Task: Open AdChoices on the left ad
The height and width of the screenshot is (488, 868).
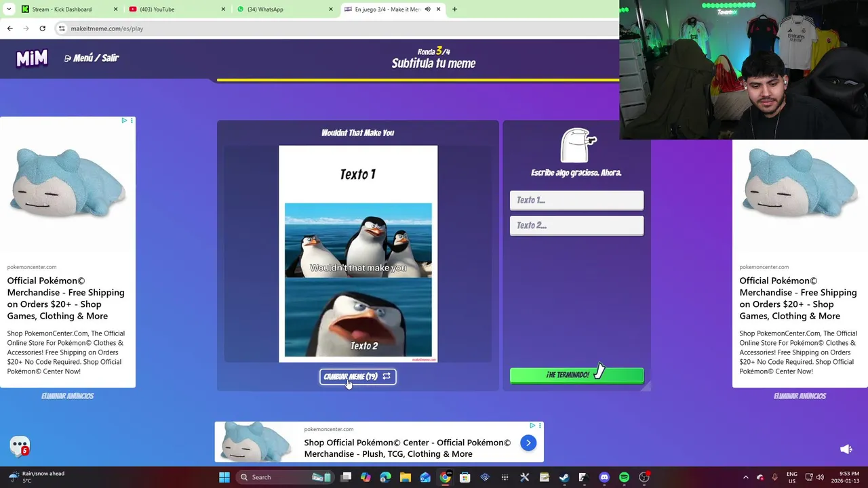Action: coord(124,121)
